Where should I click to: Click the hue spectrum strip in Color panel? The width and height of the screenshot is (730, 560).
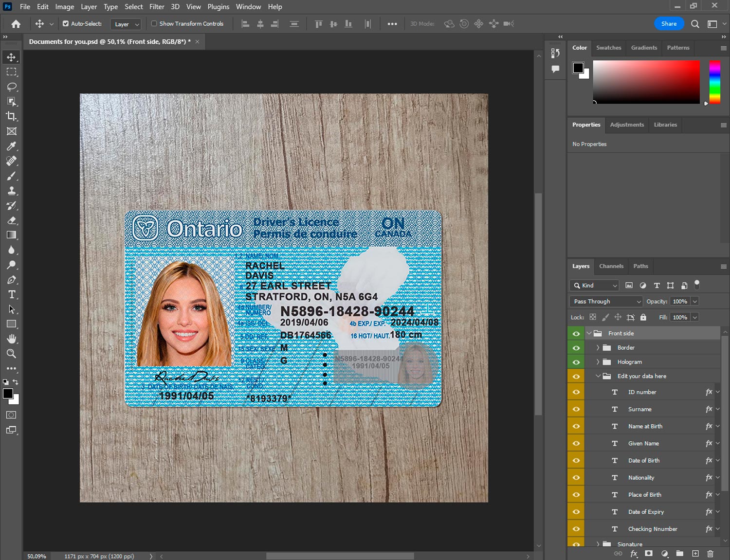tap(714, 82)
